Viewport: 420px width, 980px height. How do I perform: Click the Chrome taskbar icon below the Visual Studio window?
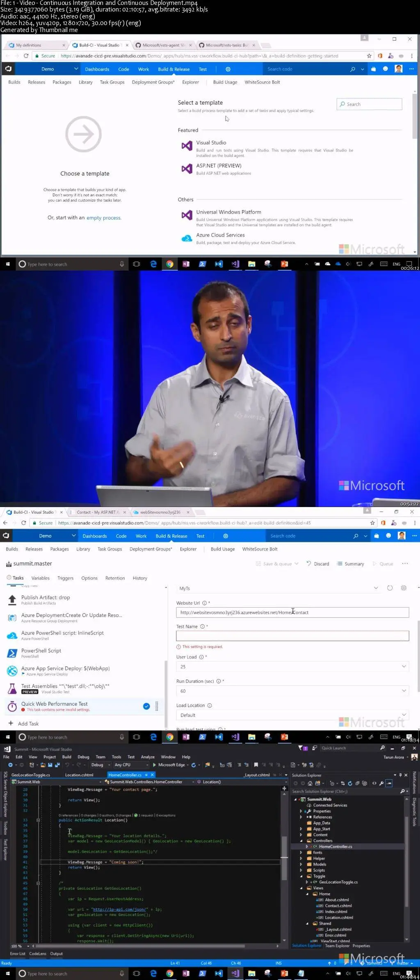pos(169,973)
